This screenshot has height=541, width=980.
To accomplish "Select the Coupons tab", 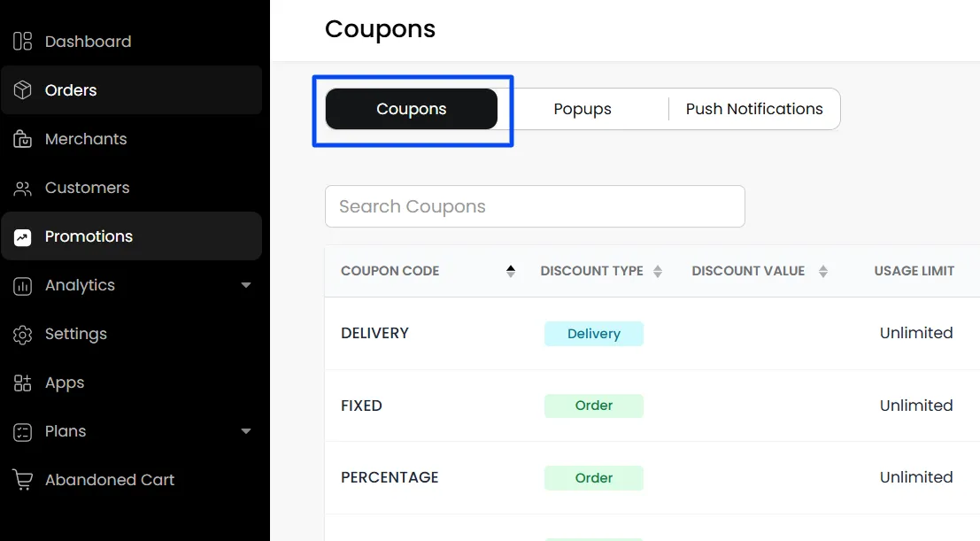I will [412, 109].
